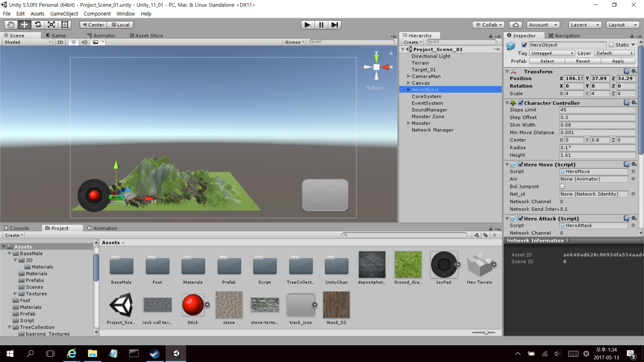
Task: Open the Collab button
Action: 488,25
